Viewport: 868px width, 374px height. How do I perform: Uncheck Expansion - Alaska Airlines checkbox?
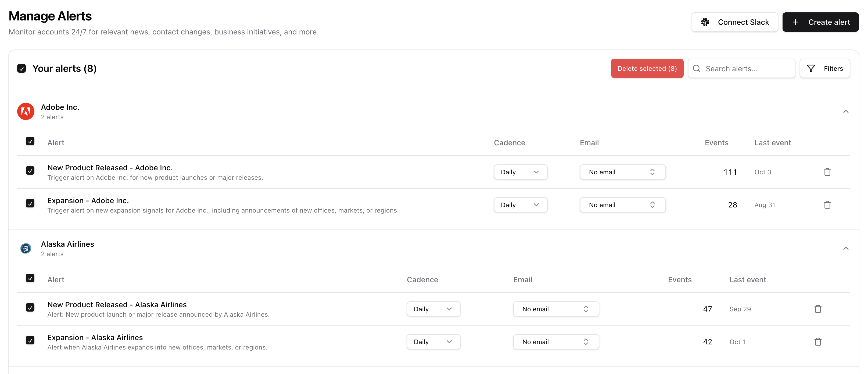[x=30, y=340]
